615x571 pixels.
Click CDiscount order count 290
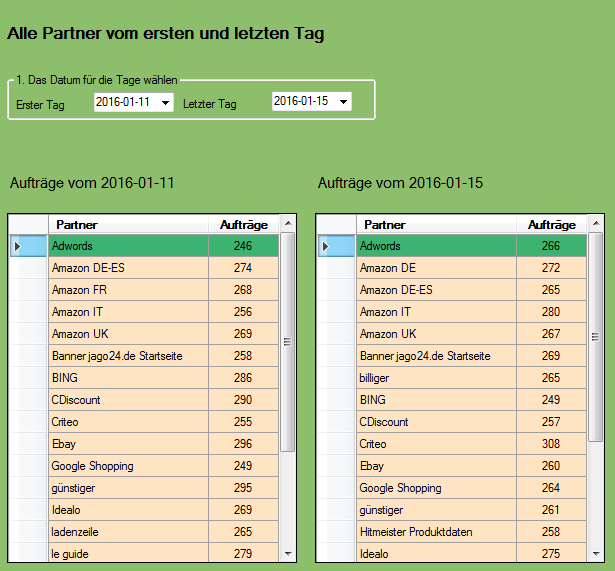coord(243,400)
